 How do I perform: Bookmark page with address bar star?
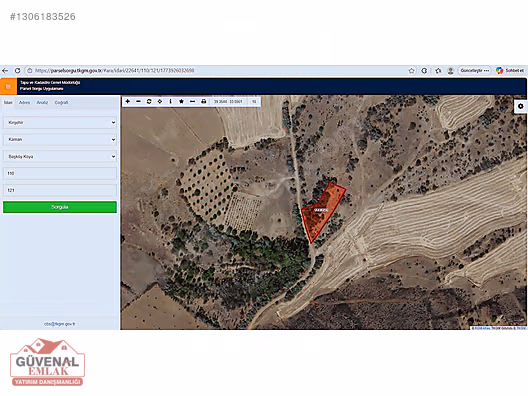pos(411,71)
